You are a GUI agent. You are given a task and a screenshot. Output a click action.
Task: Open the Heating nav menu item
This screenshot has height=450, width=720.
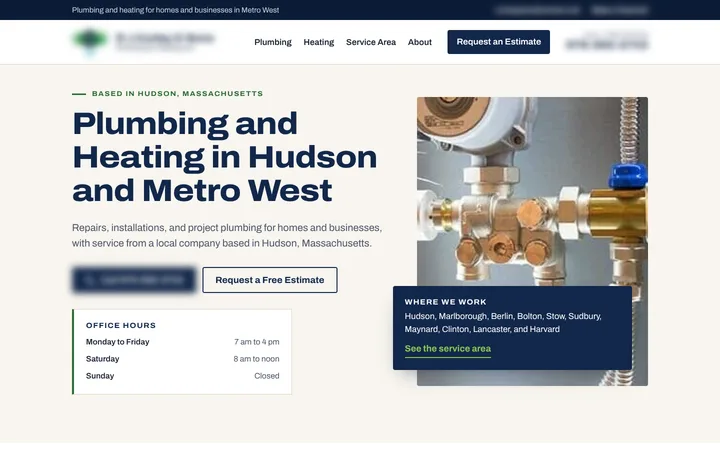pyautogui.click(x=319, y=42)
